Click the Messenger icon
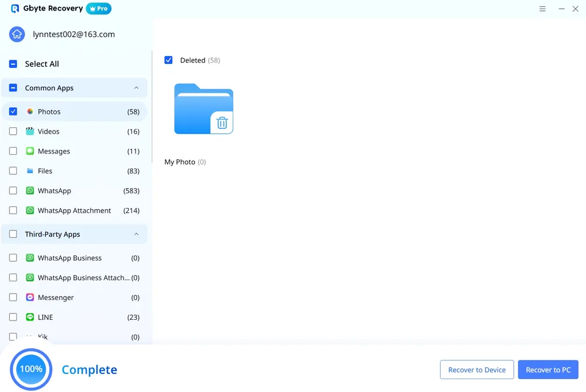This screenshot has width=586, height=392. (30, 298)
